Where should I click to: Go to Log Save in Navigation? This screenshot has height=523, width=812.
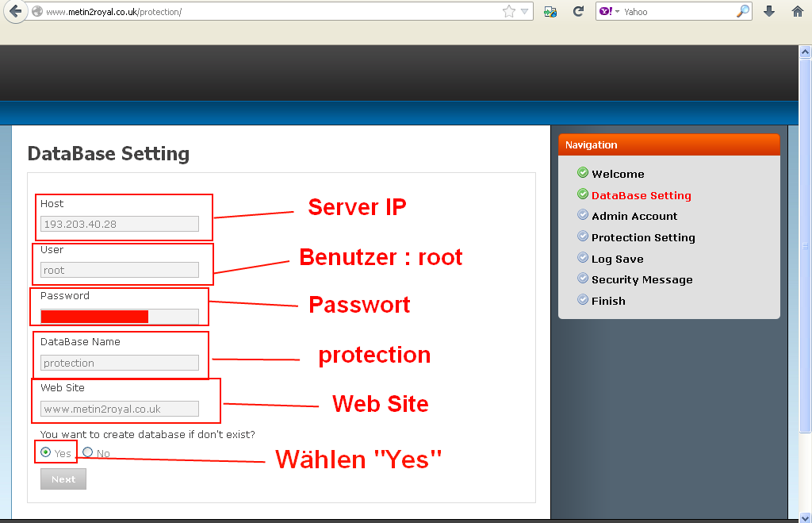pos(617,259)
